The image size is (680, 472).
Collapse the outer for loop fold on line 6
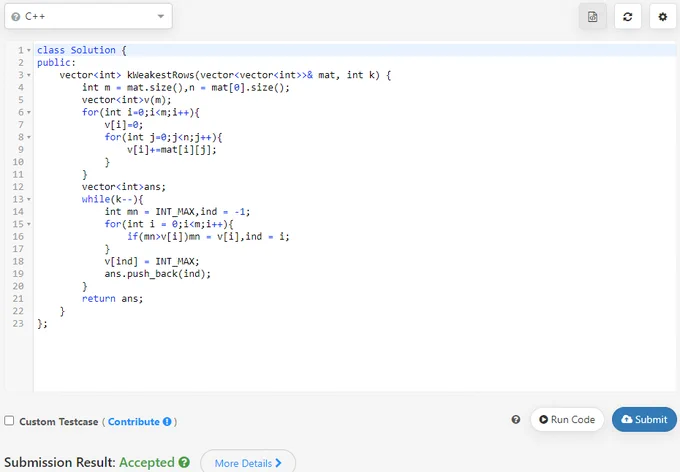pos(29,112)
